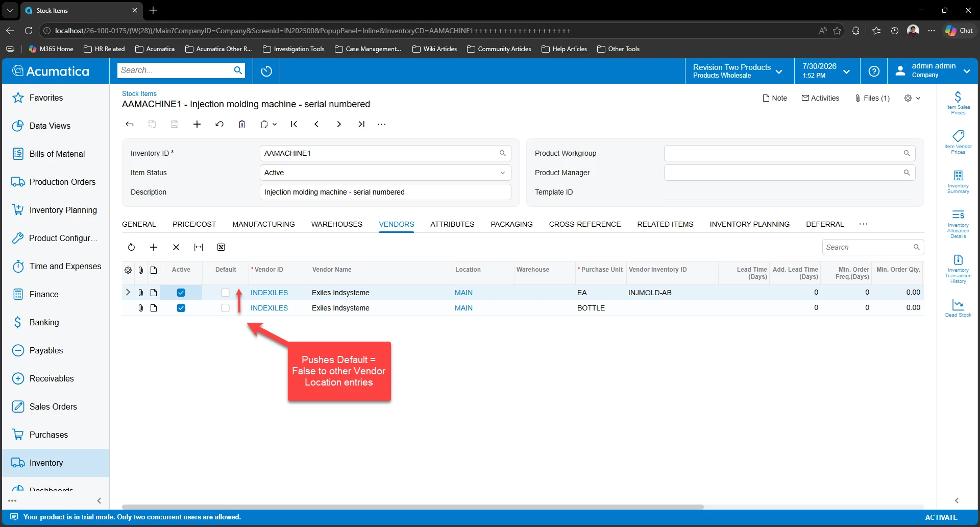Click the delete record trash icon
980x527 pixels.
pyautogui.click(x=242, y=124)
